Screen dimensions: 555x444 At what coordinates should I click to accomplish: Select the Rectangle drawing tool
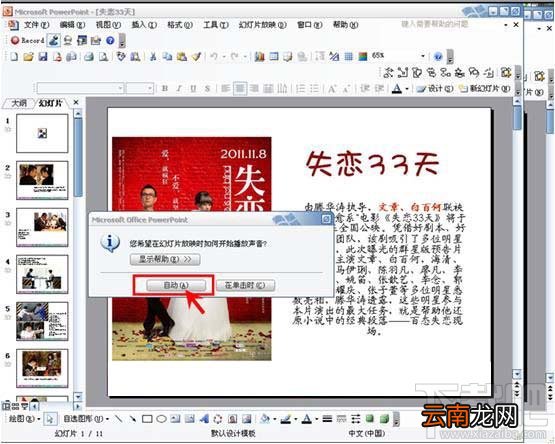pyautogui.click(x=147, y=419)
